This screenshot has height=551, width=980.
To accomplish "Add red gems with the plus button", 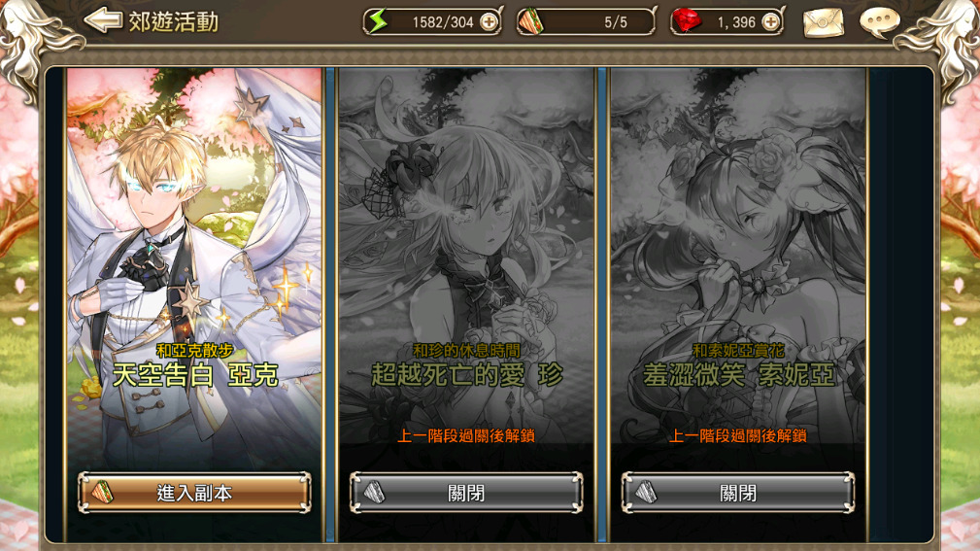I will pos(771,22).
